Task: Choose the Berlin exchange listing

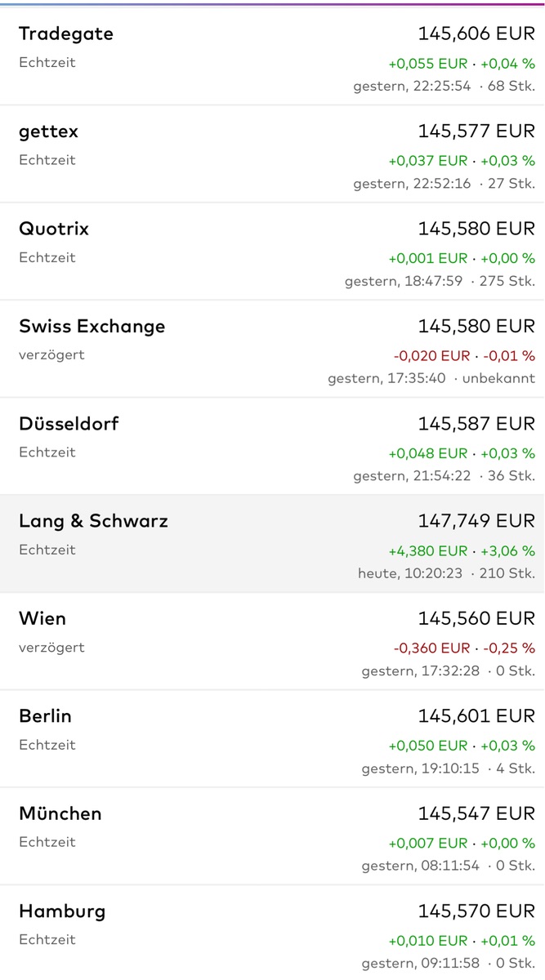Action: point(45,716)
